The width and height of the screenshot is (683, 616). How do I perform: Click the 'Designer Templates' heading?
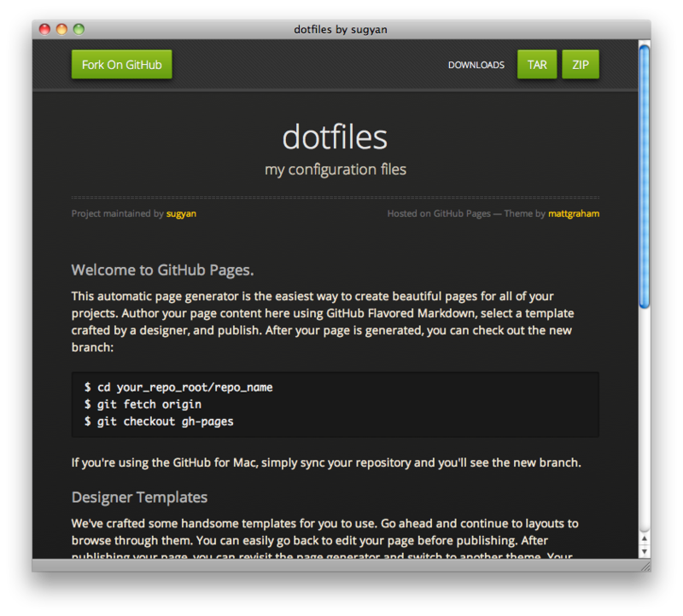click(x=139, y=497)
